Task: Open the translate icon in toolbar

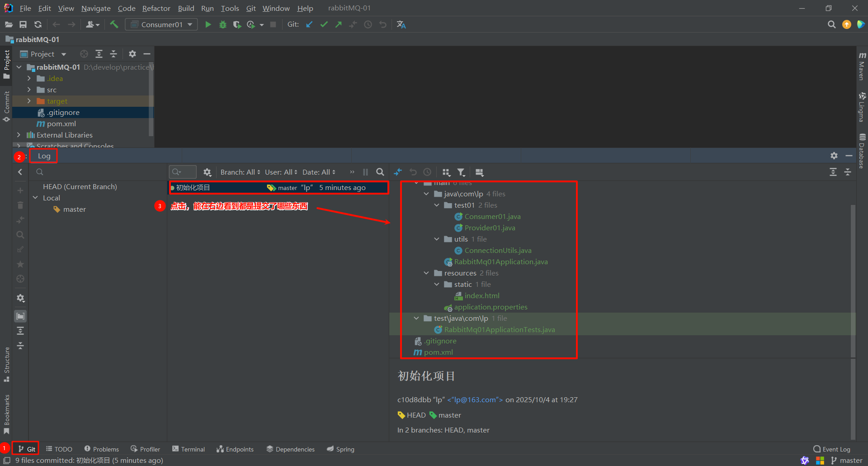Action: (401, 24)
